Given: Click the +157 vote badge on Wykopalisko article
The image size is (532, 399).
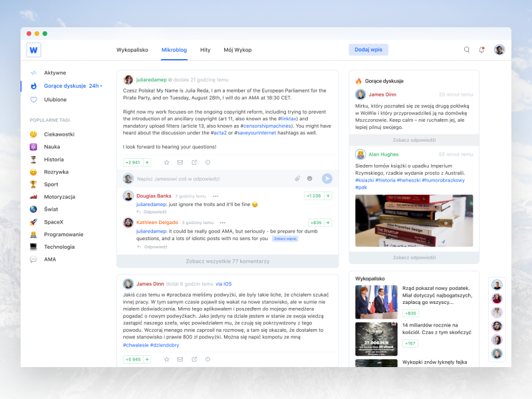Looking at the screenshot, I should 410,343.
